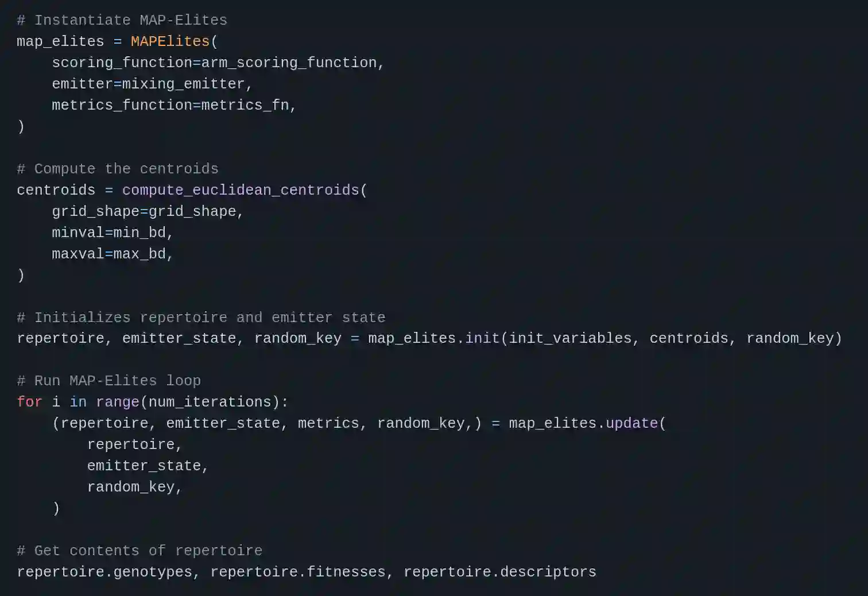Click the metrics_fn argument value
This screenshot has width=868, height=596.
point(245,106)
